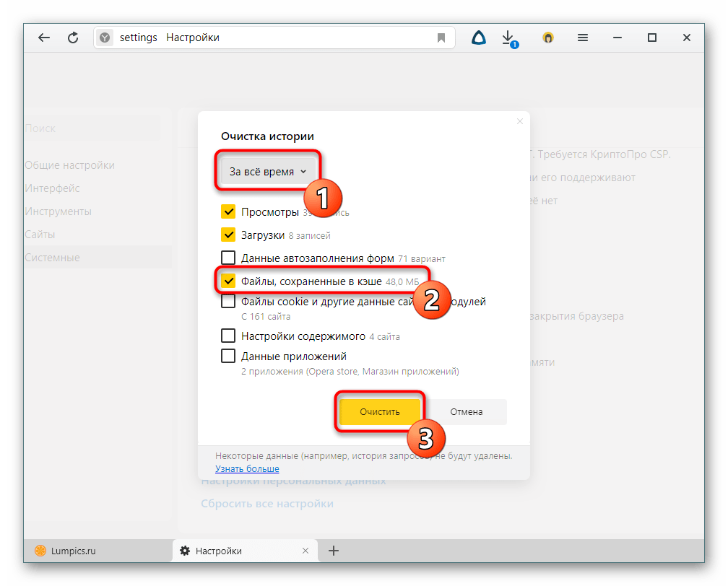Toggle Файлы, сохраненные в кэше checkbox
The image size is (728, 586).
[x=228, y=281]
